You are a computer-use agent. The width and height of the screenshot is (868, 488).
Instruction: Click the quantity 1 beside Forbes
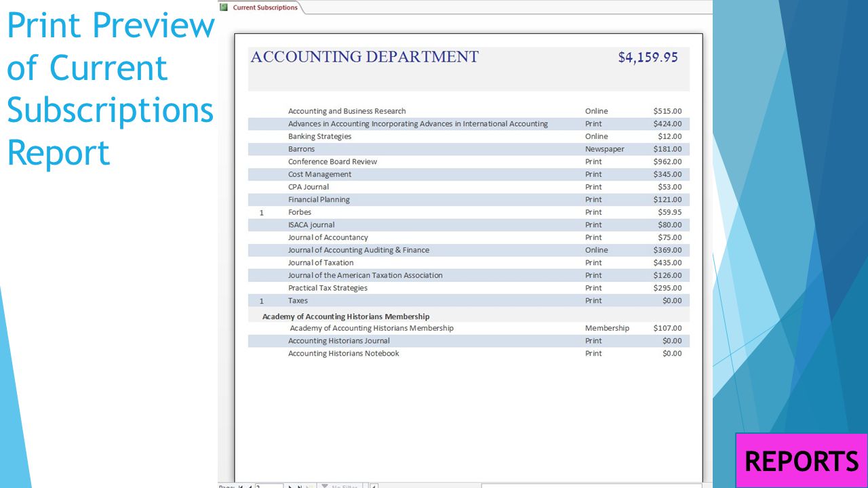click(x=262, y=213)
